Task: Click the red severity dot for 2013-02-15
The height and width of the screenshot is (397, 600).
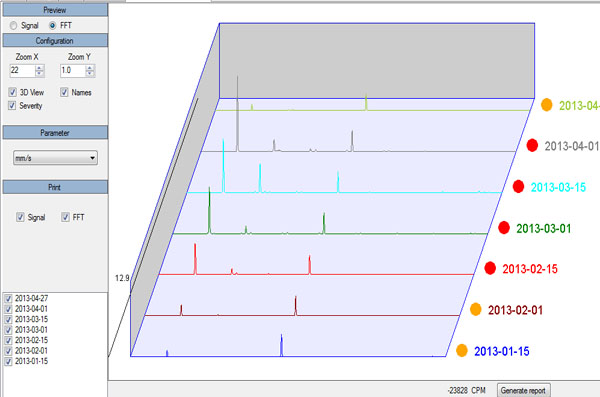Action: click(490, 268)
